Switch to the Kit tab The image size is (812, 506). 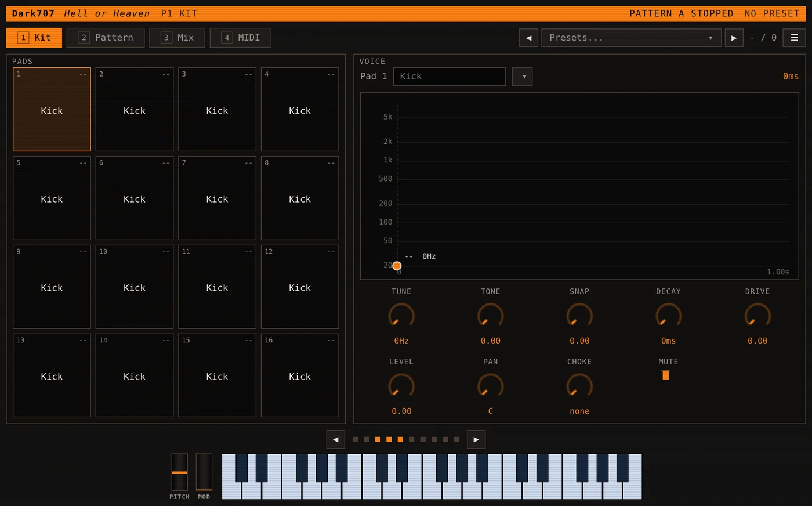pyautogui.click(x=34, y=38)
